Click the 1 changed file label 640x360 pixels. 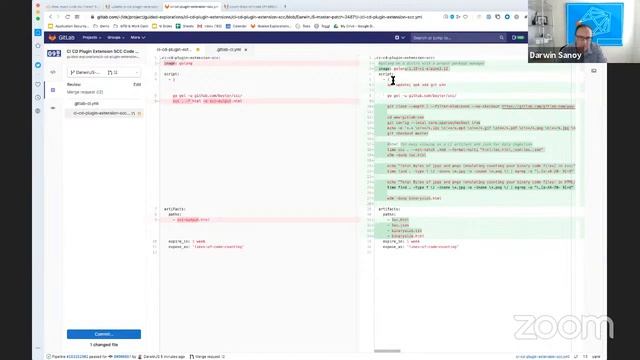104,345
